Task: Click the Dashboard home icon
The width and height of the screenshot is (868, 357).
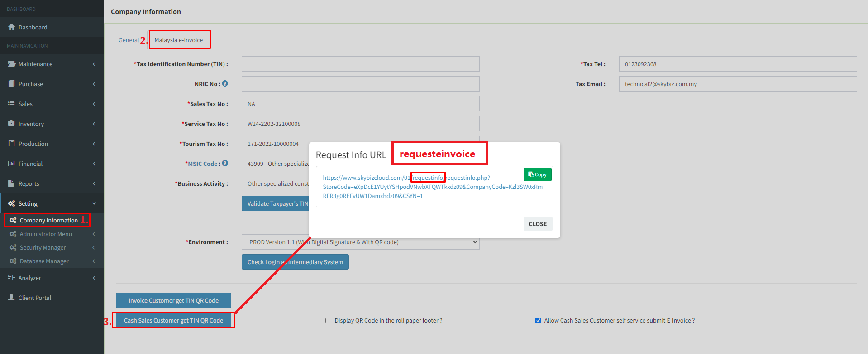Action: point(12,27)
